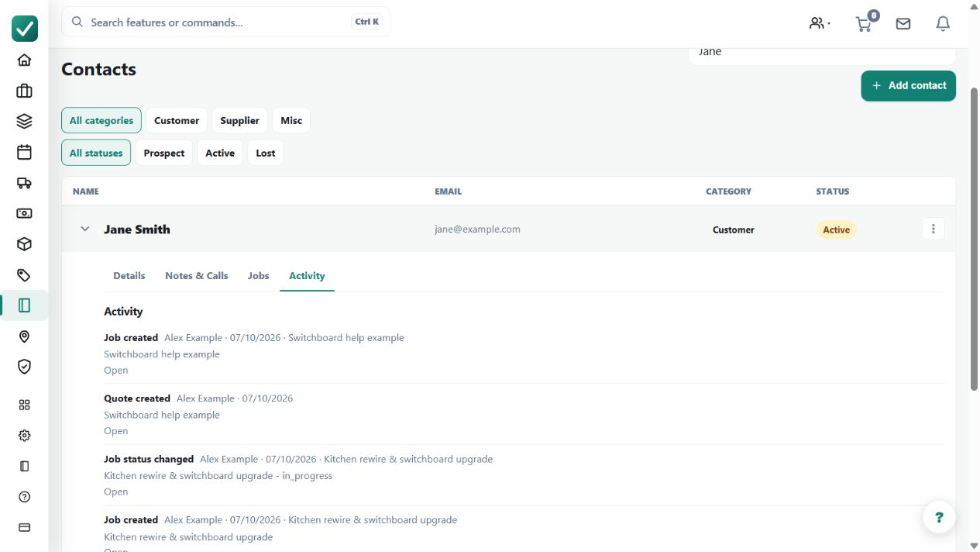Click the Add contact button
Image resolution: width=980 pixels, height=552 pixels.
click(908, 85)
